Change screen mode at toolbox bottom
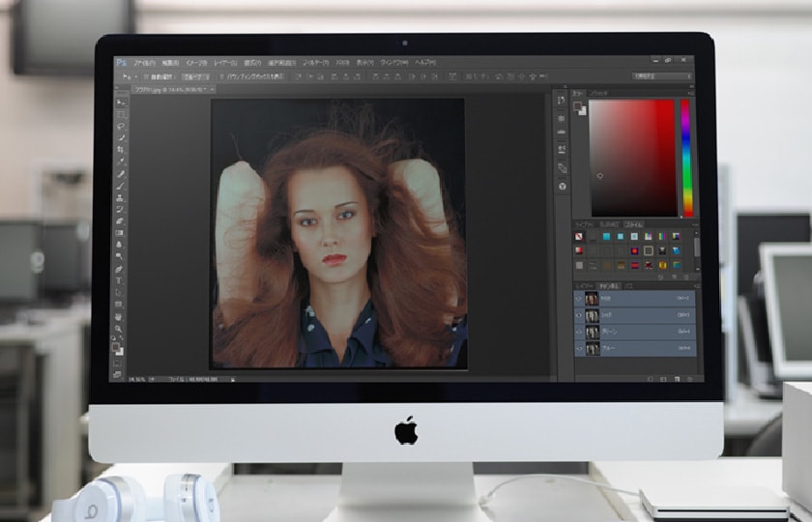The height and width of the screenshot is (522, 812). pos(118,374)
